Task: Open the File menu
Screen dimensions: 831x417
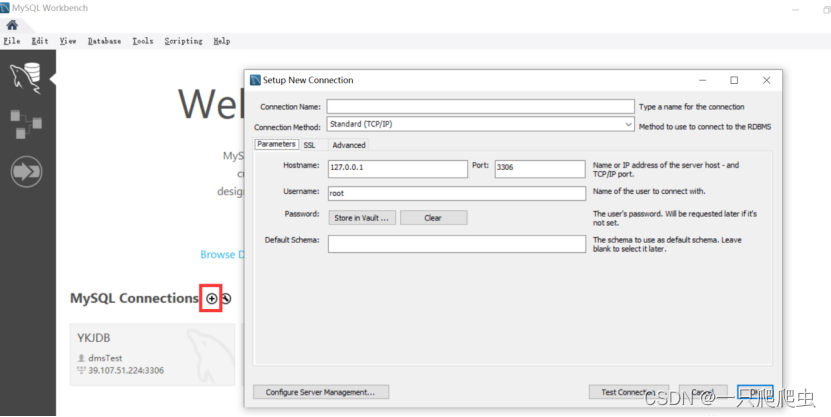Action: coord(12,41)
